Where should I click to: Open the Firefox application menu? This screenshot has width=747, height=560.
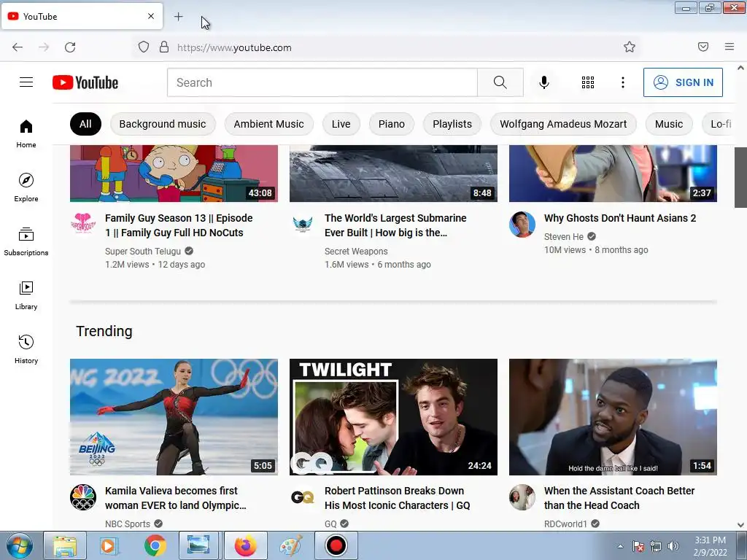click(x=729, y=47)
